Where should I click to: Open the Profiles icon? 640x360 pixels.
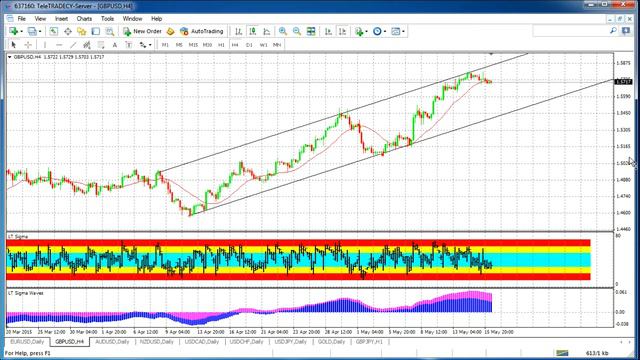pos(32,31)
